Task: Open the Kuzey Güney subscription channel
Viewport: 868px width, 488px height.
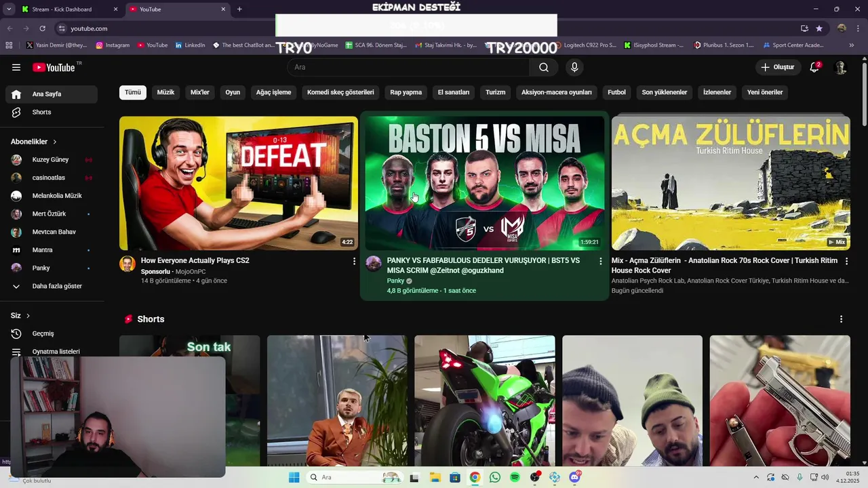Action: (52, 159)
